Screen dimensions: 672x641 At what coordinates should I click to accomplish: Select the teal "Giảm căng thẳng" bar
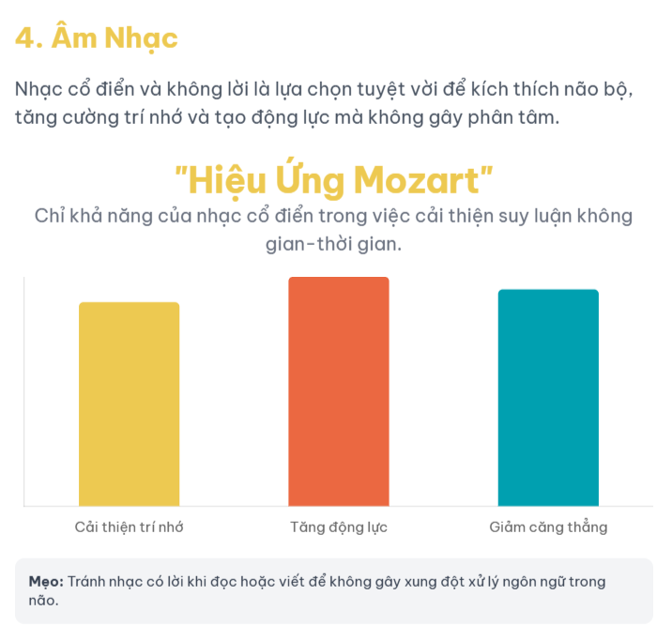pyautogui.click(x=547, y=397)
